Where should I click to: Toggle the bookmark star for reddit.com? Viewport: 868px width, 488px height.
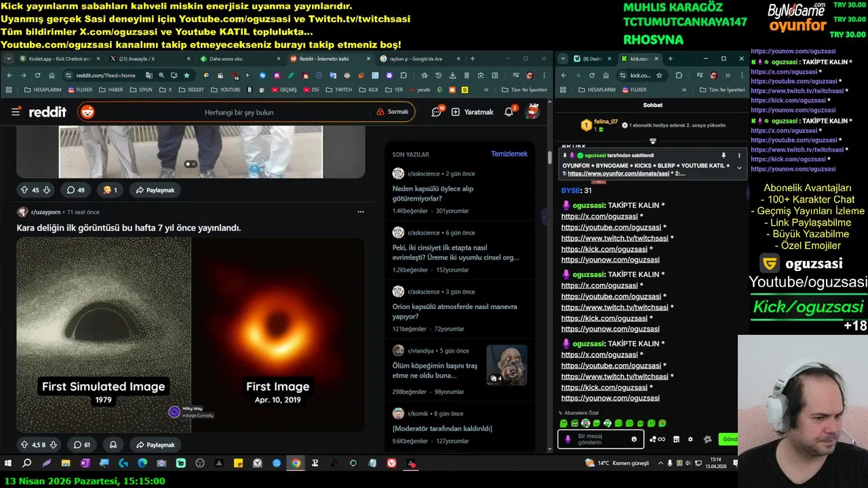click(x=186, y=75)
